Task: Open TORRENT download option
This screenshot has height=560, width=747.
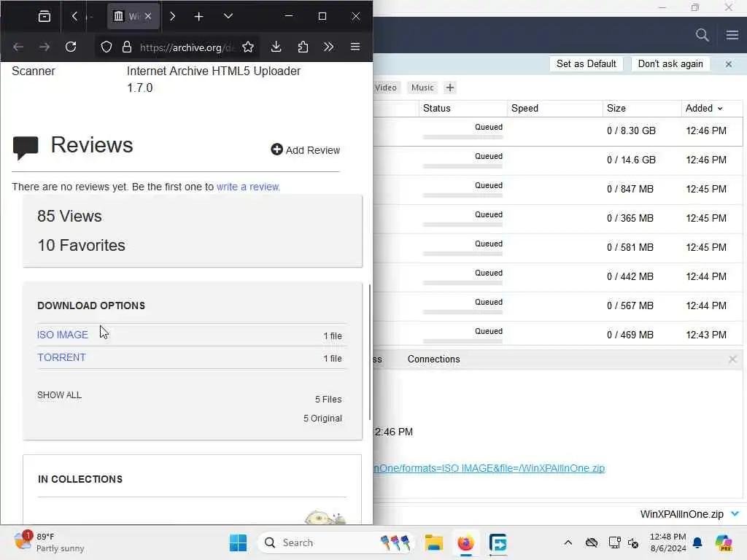Action: [61, 357]
